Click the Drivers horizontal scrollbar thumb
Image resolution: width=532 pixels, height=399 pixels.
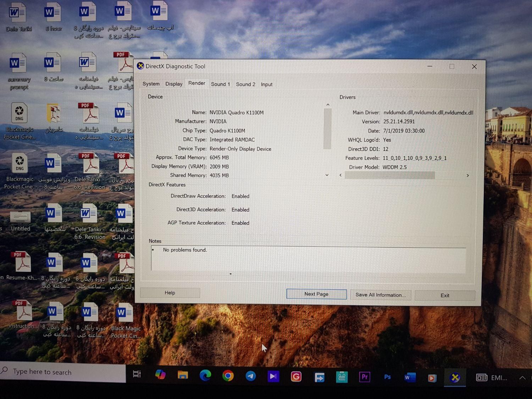[x=389, y=176]
